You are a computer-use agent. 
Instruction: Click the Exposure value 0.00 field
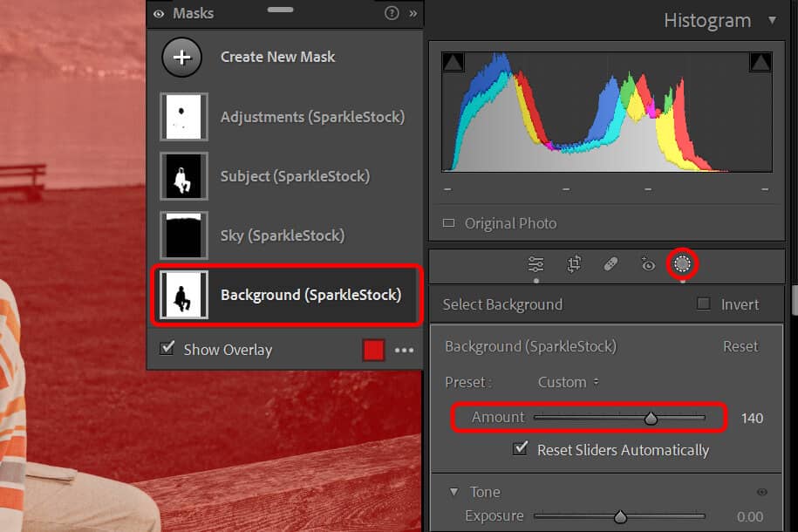pyautogui.click(x=750, y=516)
